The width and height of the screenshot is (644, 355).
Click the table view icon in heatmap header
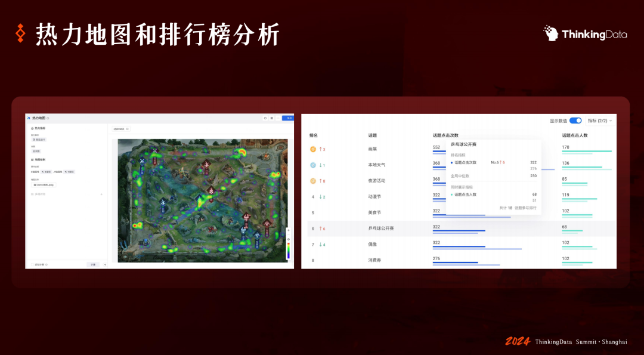[271, 118]
